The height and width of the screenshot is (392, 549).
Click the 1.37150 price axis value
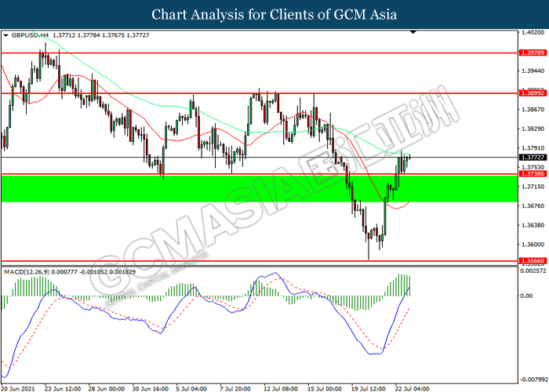tap(533, 187)
